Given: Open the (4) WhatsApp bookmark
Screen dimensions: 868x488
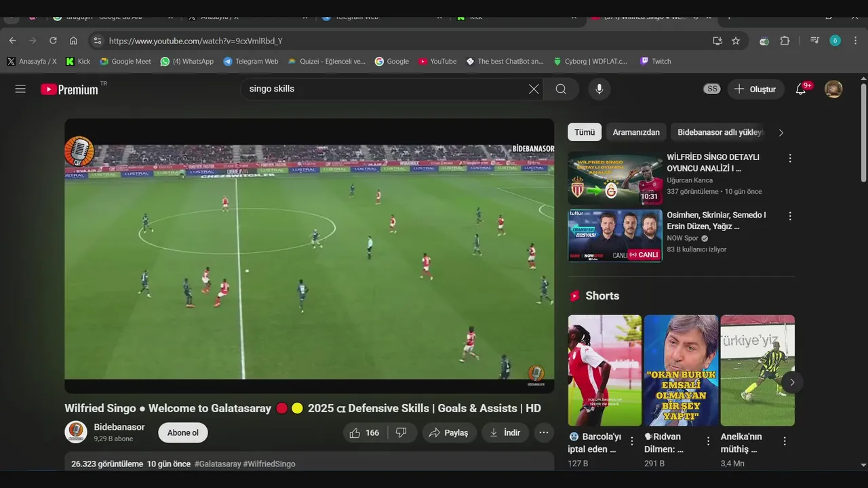Looking at the screenshot, I should point(187,61).
